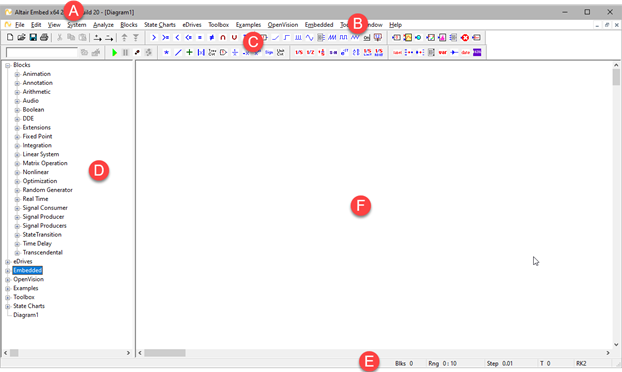This screenshot has width=622, height=372.
Task: Open the File menu
Action: tap(20, 25)
